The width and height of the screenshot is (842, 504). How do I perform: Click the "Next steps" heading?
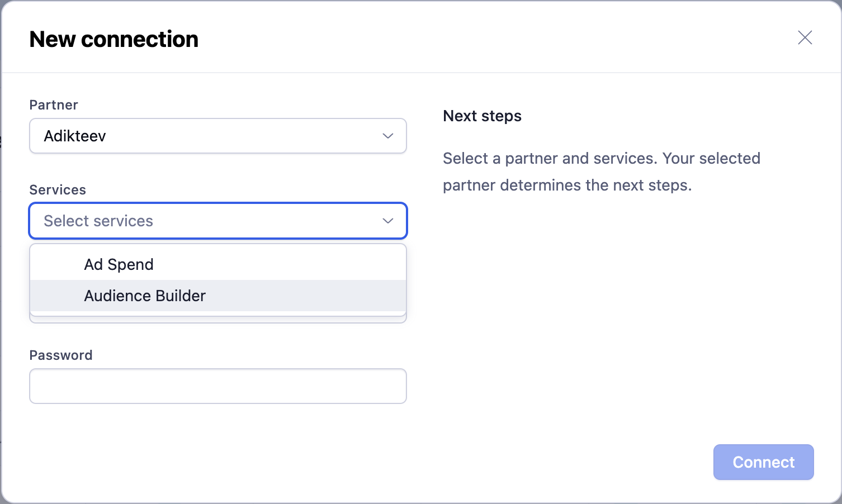pos(482,116)
